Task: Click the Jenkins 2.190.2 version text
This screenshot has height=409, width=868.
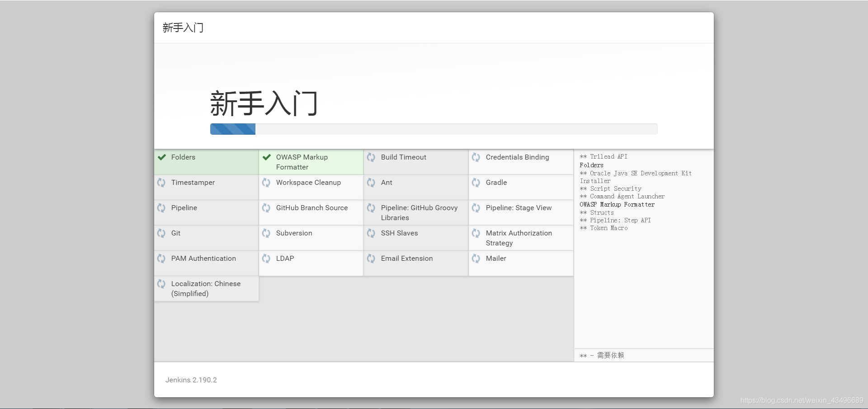Action: coord(191,380)
